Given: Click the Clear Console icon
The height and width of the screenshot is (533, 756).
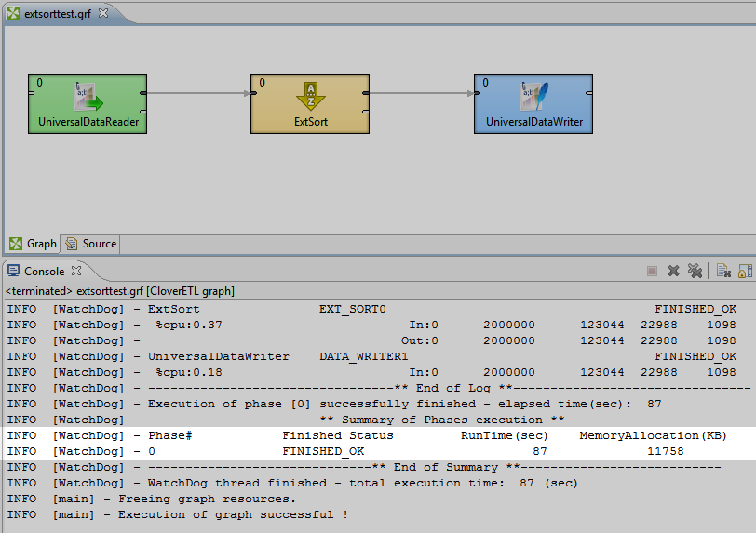Looking at the screenshot, I should tap(723, 272).
